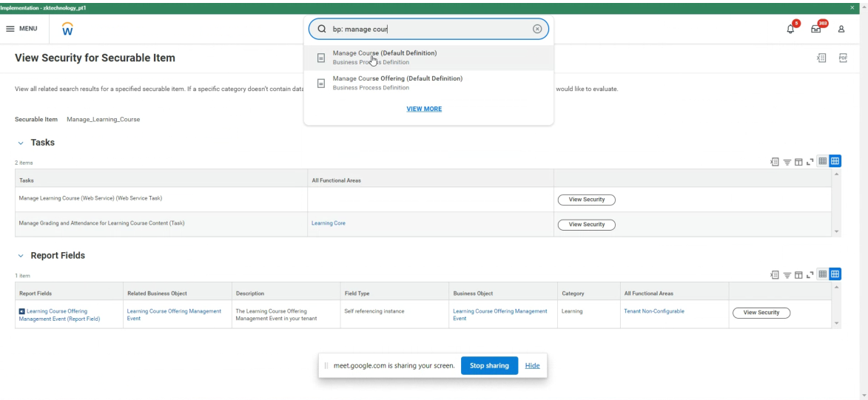The width and height of the screenshot is (868, 400).
Task: Click Manage Course result document icon
Action: [x=321, y=58]
